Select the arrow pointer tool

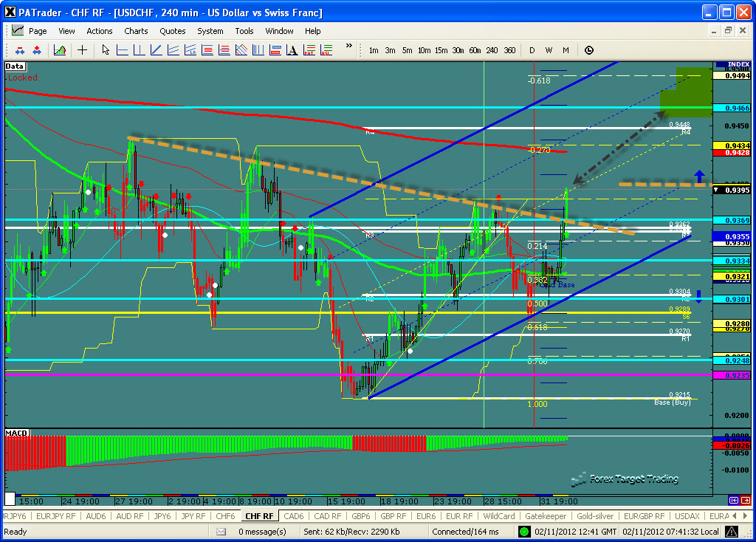[x=106, y=50]
